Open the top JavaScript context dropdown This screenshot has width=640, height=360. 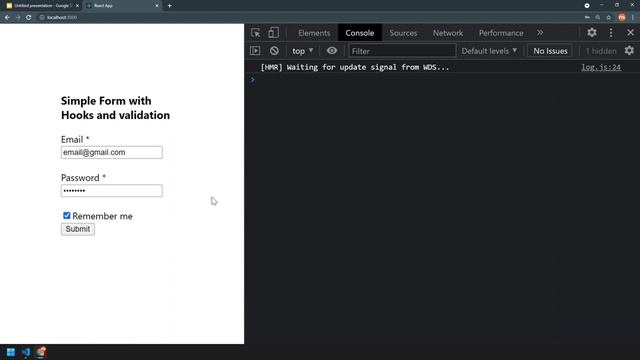tap(302, 51)
